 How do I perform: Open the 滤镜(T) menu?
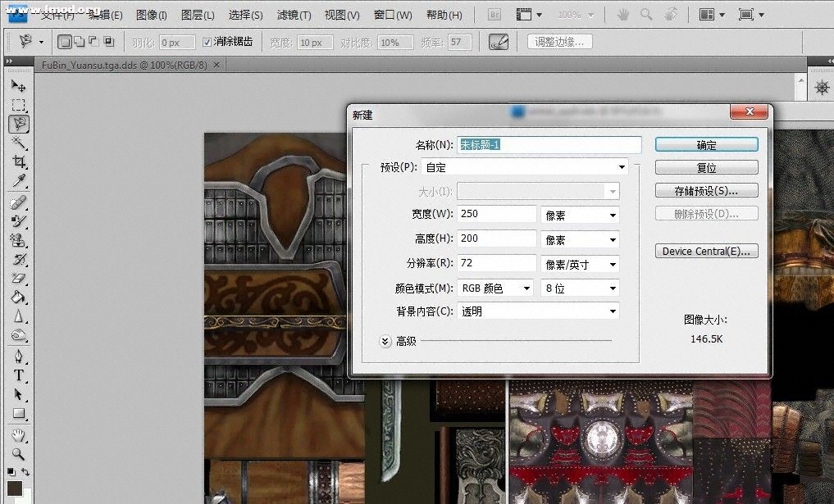point(294,15)
